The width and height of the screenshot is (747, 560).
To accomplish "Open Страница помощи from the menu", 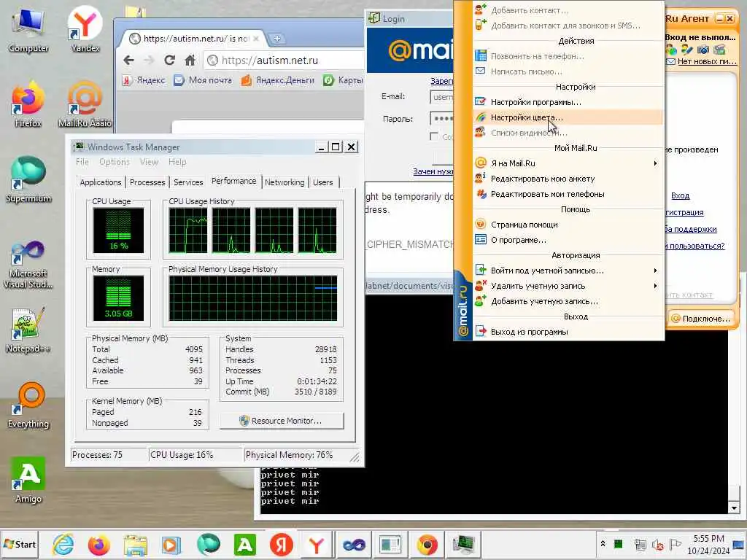I will (568, 225).
